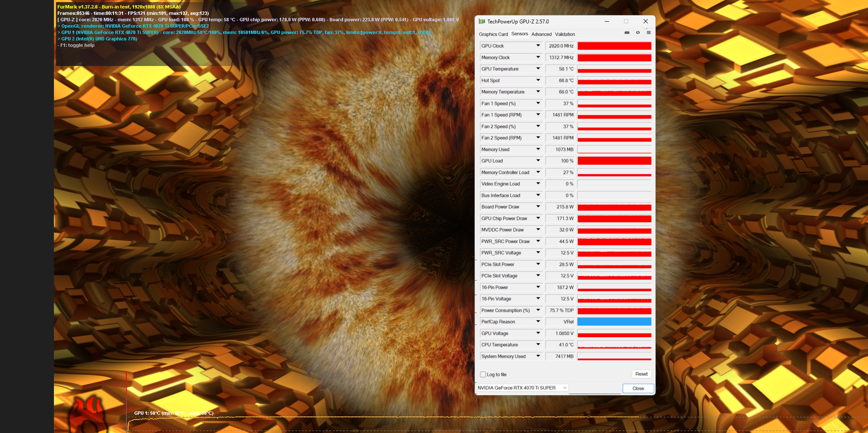Image resolution: width=868 pixels, height=433 pixels.
Task: Enable the Log to file checkbox
Action: click(483, 374)
